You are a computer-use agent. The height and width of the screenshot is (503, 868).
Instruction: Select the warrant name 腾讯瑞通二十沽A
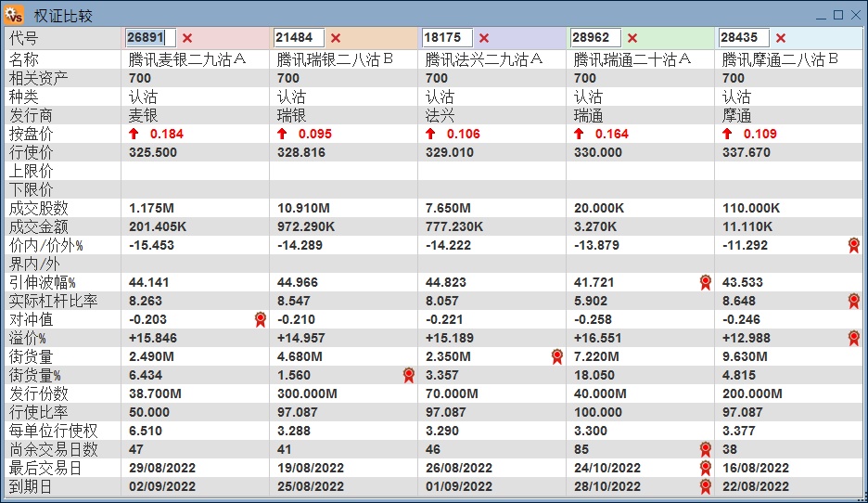pos(632,59)
